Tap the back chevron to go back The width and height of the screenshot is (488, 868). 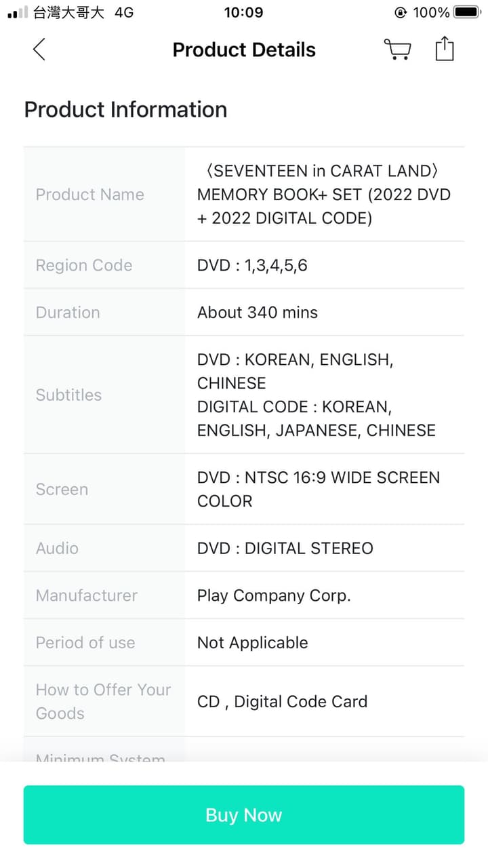click(x=39, y=49)
